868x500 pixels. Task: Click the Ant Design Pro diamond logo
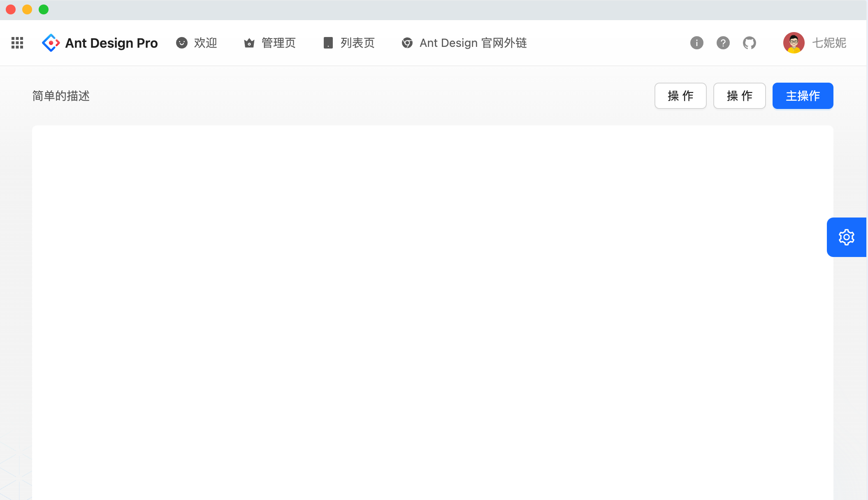(51, 43)
